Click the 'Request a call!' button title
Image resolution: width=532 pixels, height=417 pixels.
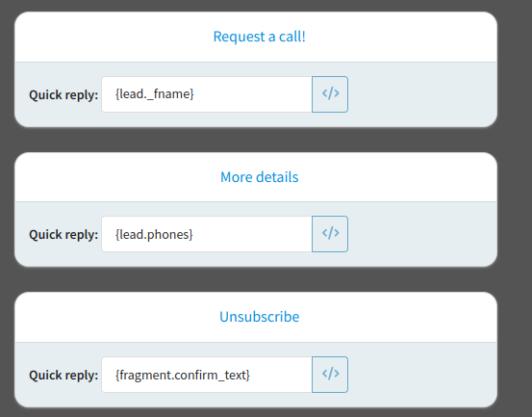point(259,37)
